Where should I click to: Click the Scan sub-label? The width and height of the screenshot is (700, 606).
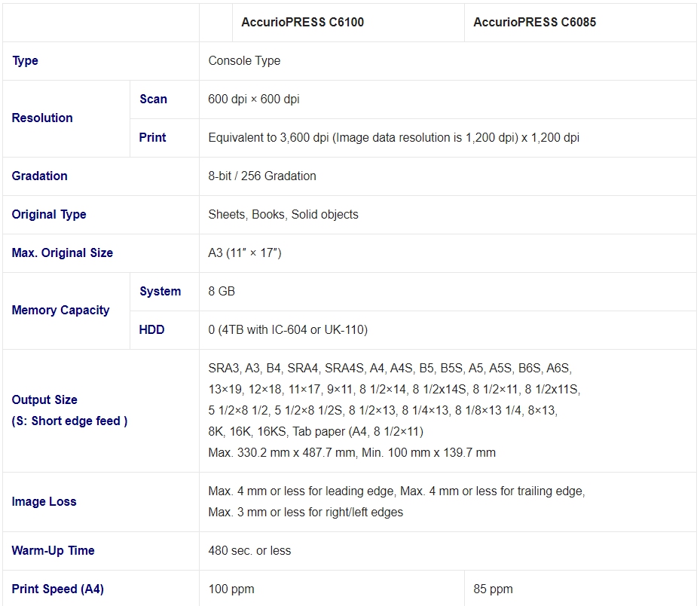(153, 99)
